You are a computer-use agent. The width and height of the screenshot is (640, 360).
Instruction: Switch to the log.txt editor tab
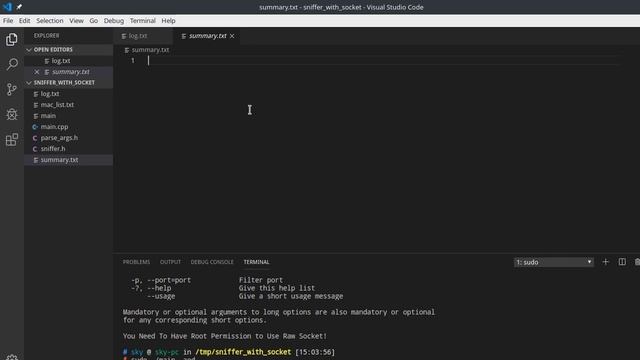[x=143, y=36]
